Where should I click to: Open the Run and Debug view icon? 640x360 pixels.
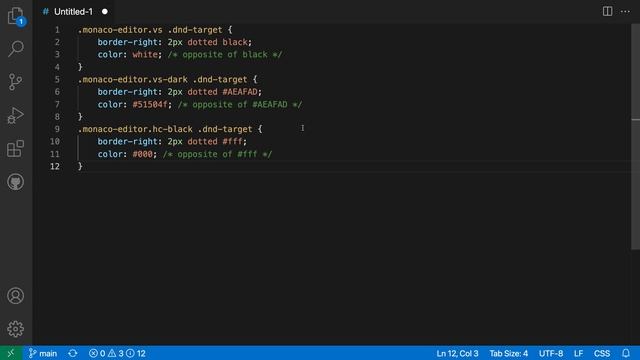[x=16, y=116]
